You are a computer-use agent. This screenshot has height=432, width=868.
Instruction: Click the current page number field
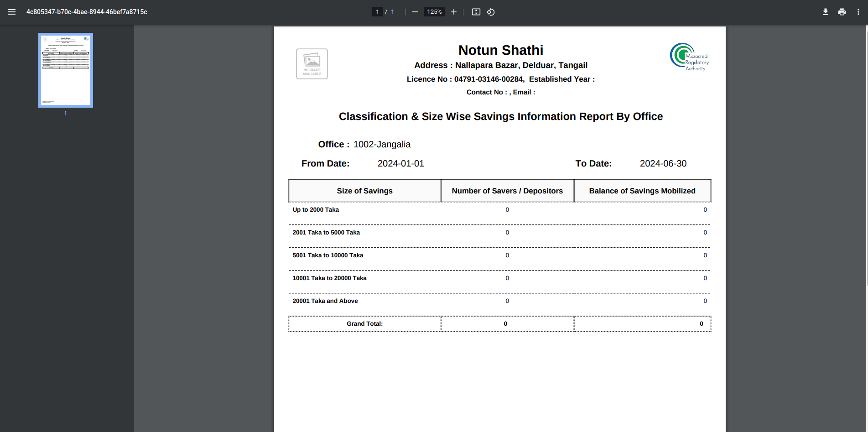pos(377,12)
